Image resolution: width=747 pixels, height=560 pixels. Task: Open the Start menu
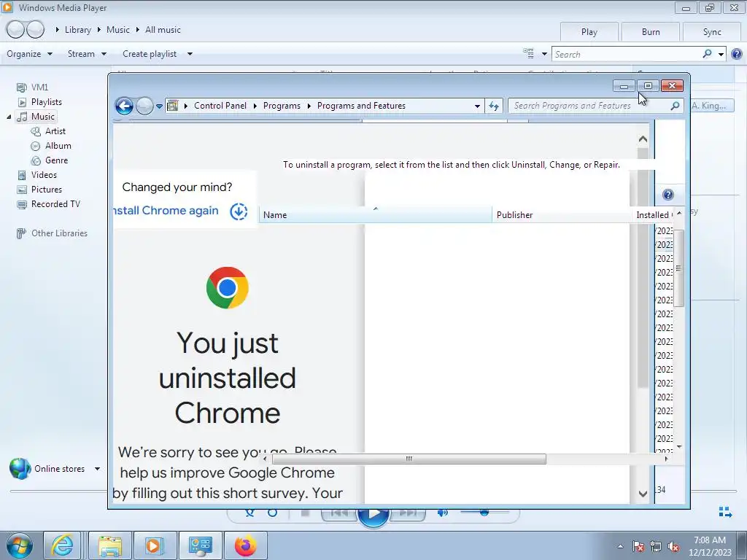(x=19, y=545)
